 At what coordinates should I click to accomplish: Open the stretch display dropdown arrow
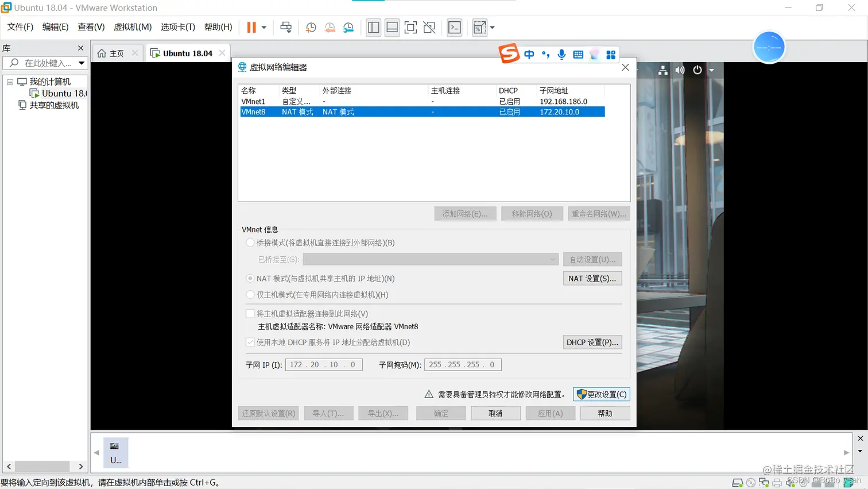click(x=492, y=28)
